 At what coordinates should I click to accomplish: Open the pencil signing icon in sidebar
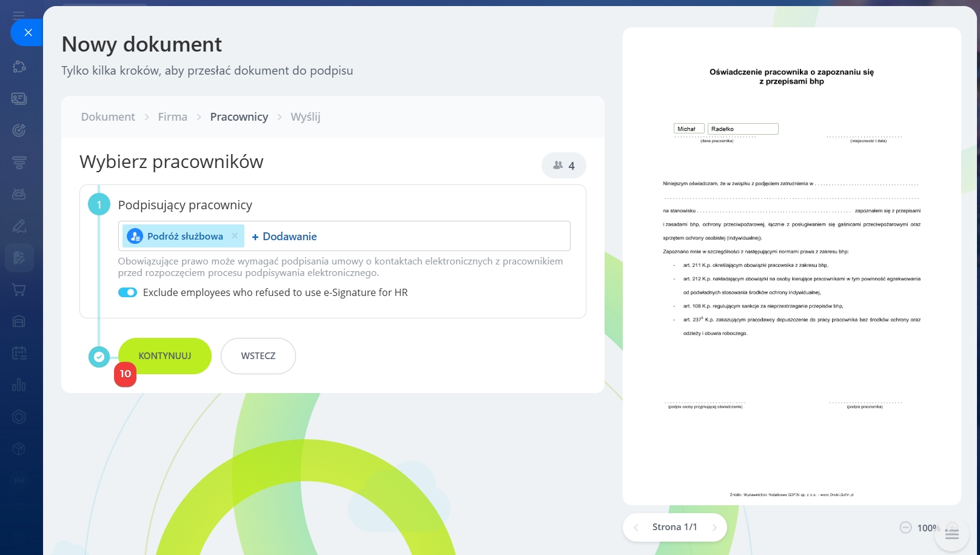pyautogui.click(x=19, y=226)
